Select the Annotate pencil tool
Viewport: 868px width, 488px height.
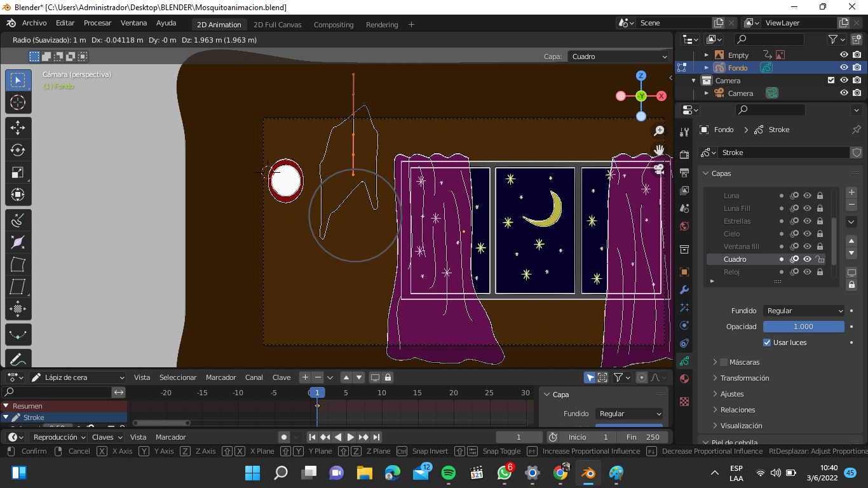click(x=18, y=358)
